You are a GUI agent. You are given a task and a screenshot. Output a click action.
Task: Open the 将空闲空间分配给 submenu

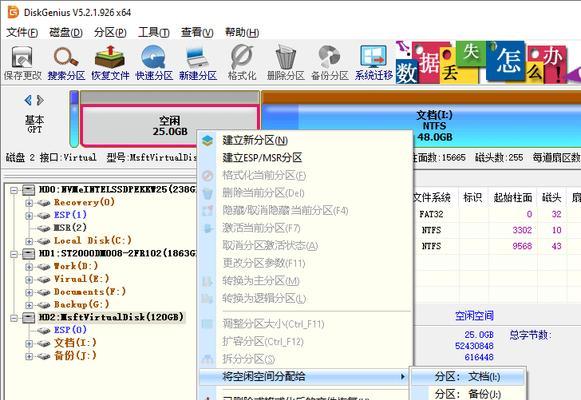(x=303, y=377)
